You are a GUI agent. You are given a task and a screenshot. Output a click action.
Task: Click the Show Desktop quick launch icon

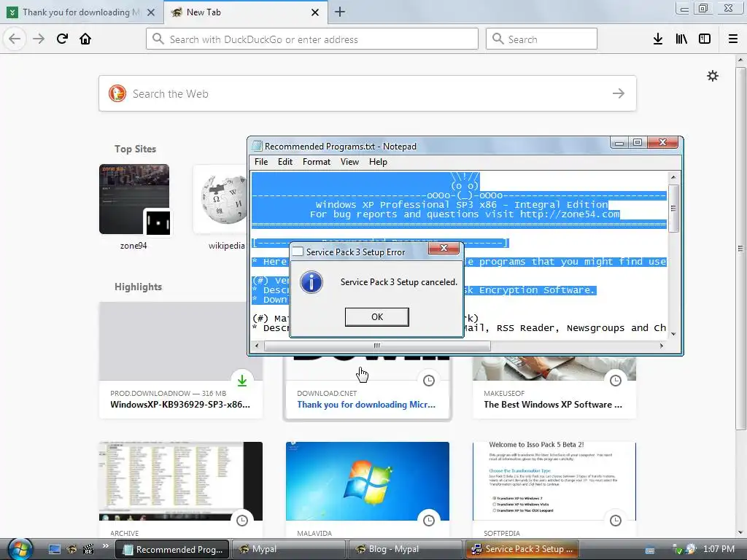coord(54,549)
